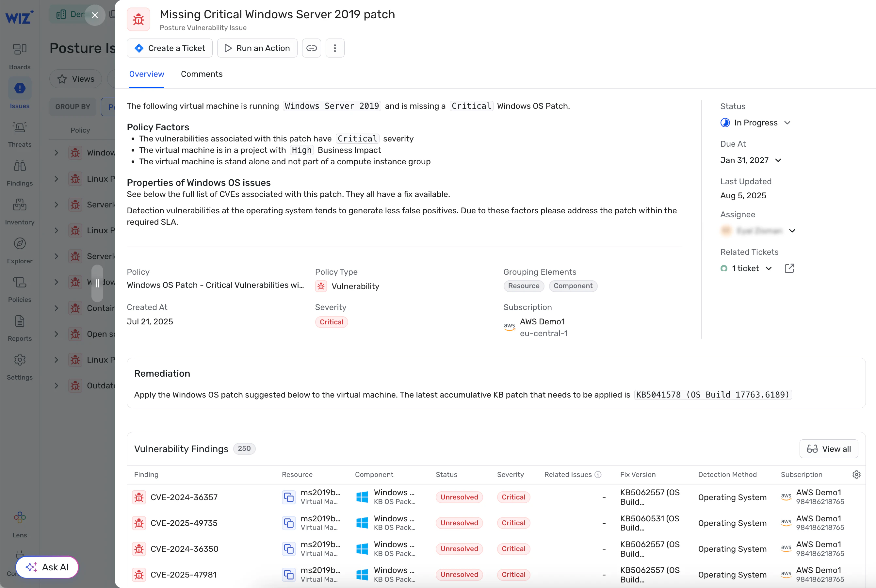The height and width of the screenshot is (588, 876).
Task: Click resource icon in CVE-2025-49735 row
Action: click(x=289, y=523)
